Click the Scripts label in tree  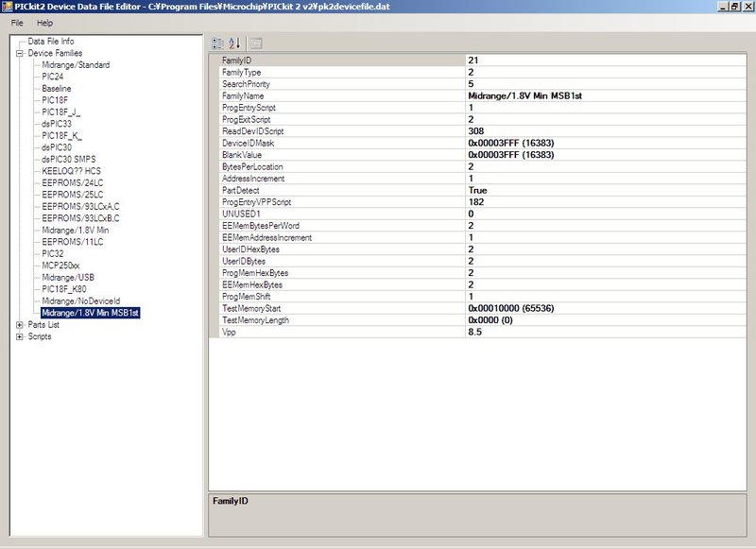tap(40, 336)
